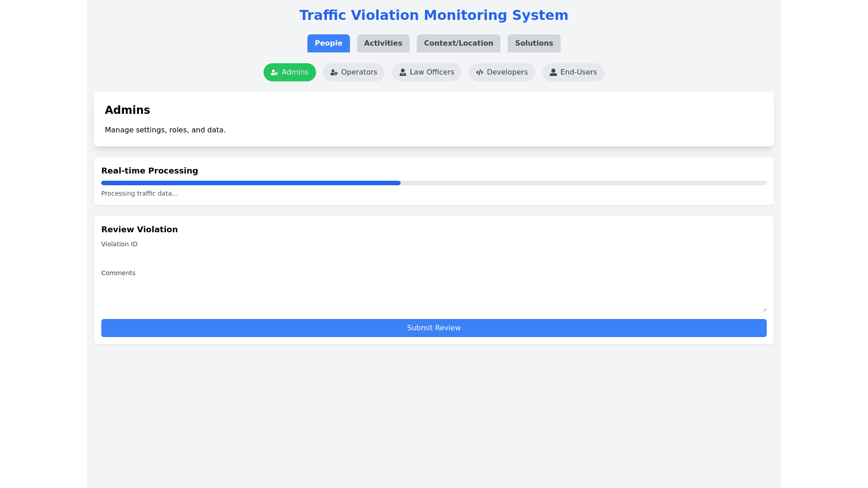Viewport: 868px width, 488px height.
Task: Click the Comments field label
Action: click(118, 273)
